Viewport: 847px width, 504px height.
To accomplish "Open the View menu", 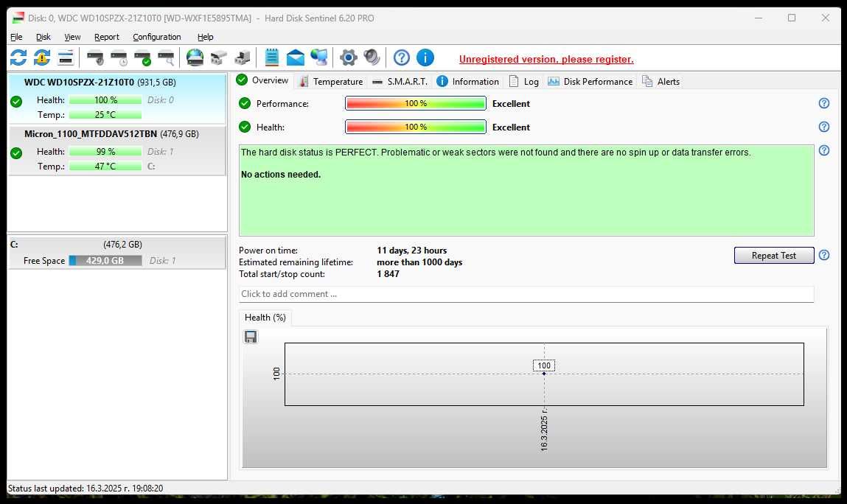I will [x=72, y=37].
